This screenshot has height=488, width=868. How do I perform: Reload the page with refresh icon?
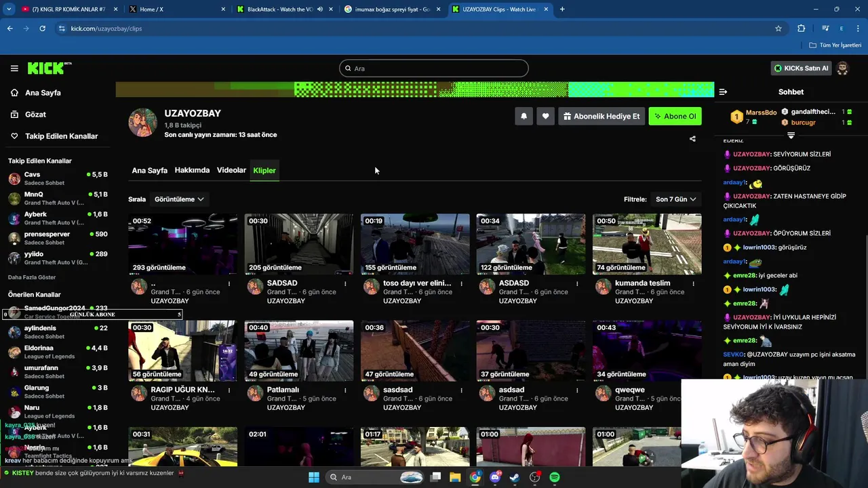(x=42, y=28)
